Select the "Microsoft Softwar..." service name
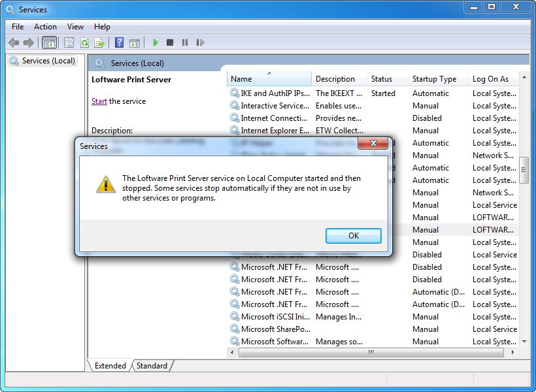This screenshot has height=392, width=536. pyautogui.click(x=275, y=342)
